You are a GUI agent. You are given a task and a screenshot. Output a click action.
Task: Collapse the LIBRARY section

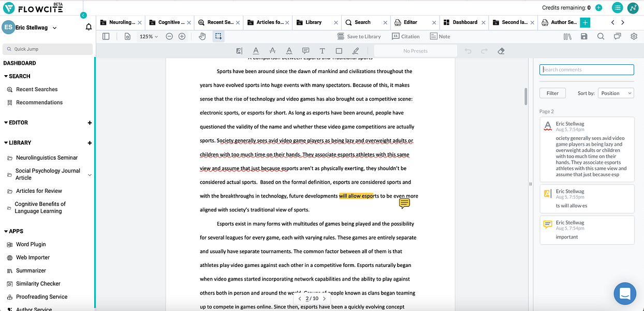point(6,143)
